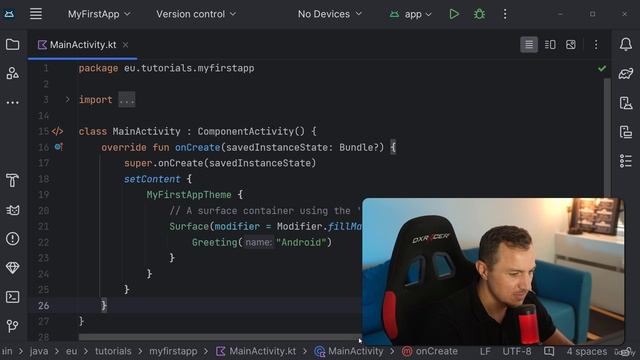Open the Git version control tool window
The image size is (640, 360).
[13, 326]
